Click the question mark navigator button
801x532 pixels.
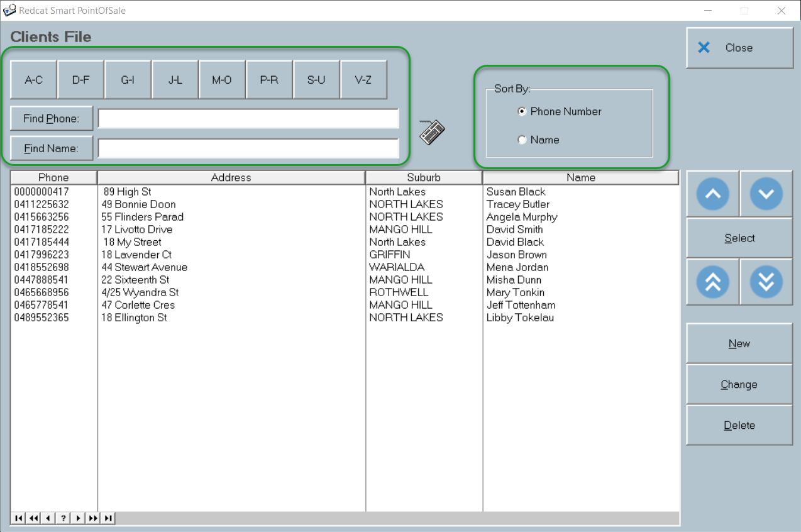[x=63, y=518]
